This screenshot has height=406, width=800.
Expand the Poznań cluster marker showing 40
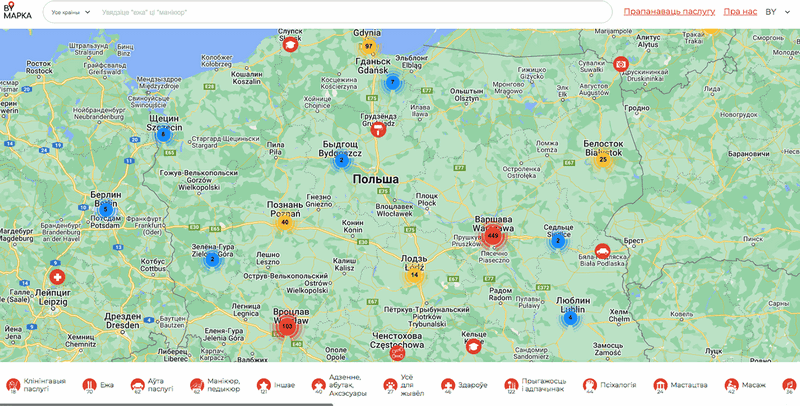285,222
